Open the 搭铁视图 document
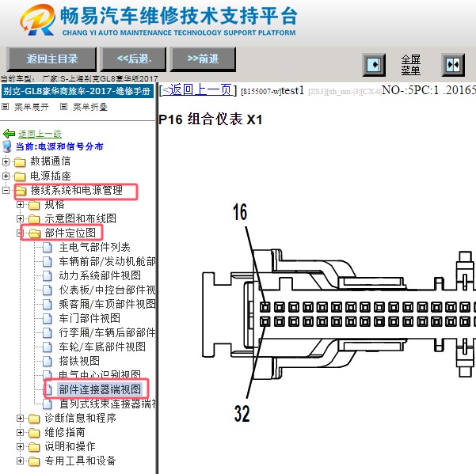 [x=79, y=361]
